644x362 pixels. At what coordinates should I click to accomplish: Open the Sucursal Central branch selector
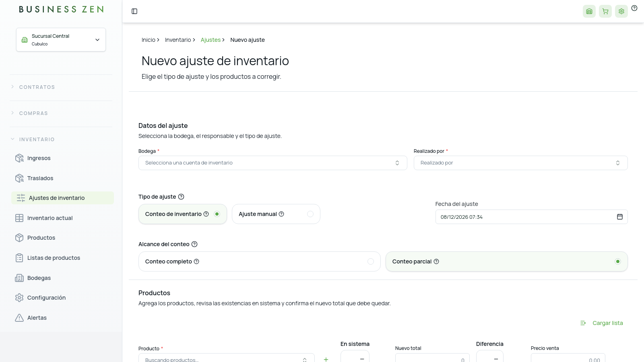(x=61, y=39)
